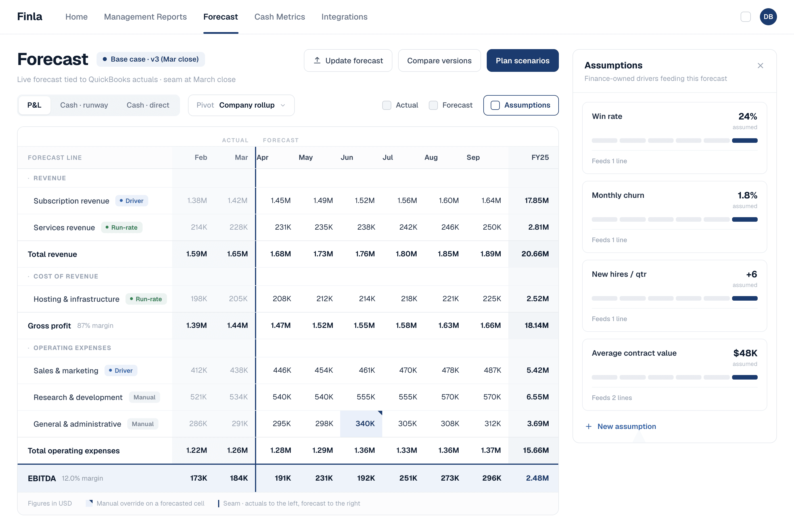Click the Gross profit row label
The width and height of the screenshot is (794, 532).
click(49, 326)
